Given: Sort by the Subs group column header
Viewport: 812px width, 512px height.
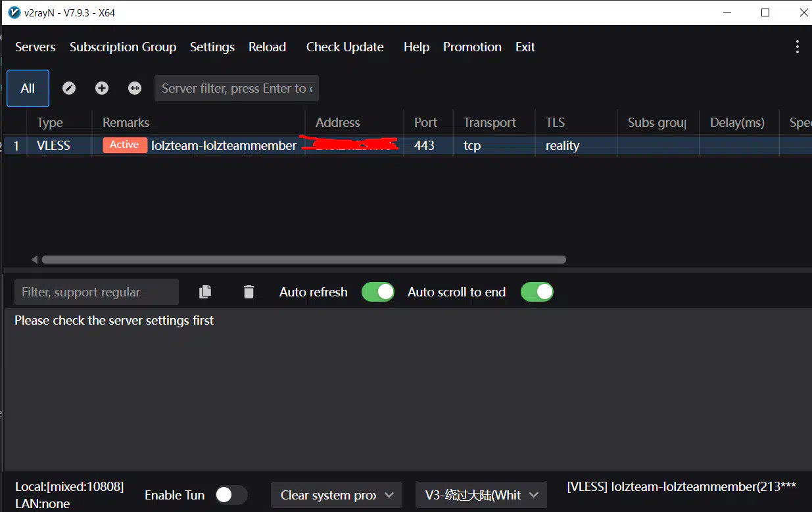Looking at the screenshot, I should (659, 122).
